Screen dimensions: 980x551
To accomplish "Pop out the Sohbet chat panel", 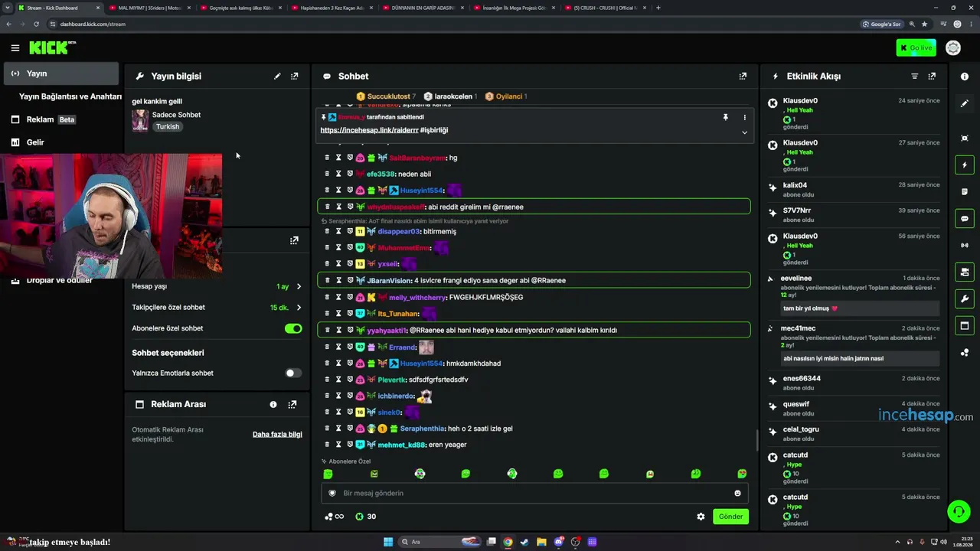I will click(x=743, y=77).
